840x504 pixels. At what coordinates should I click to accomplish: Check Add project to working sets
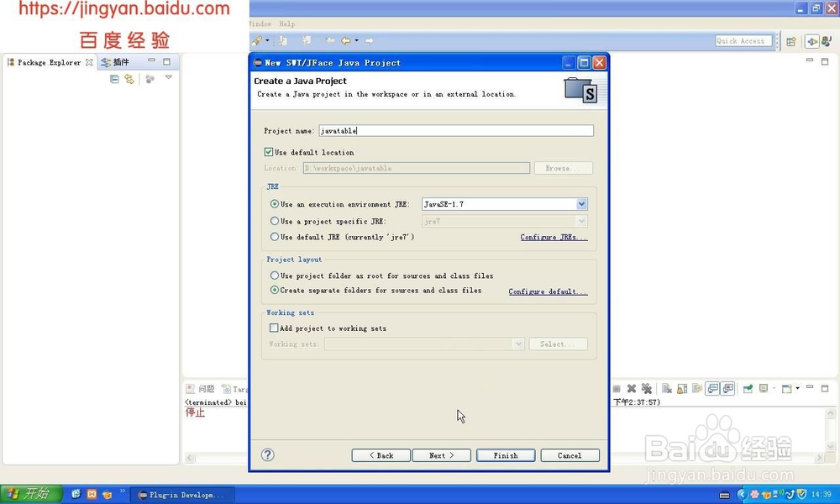pyautogui.click(x=273, y=328)
